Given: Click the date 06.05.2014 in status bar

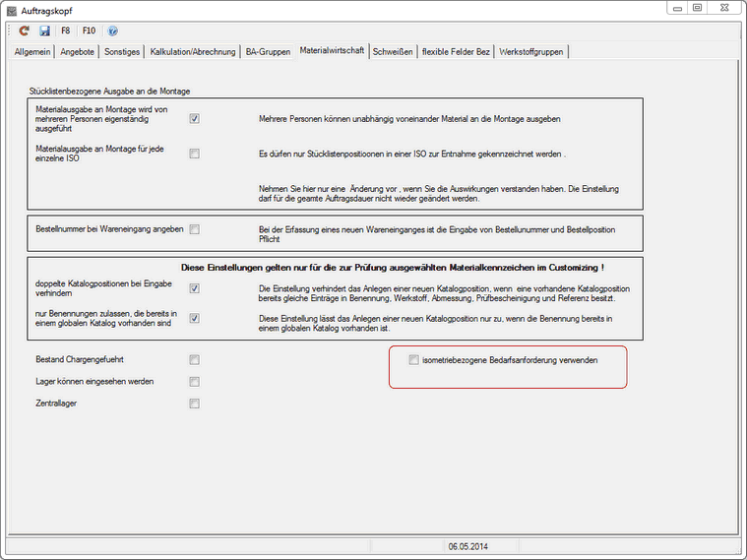Looking at the screenshot, I should click(467, 545).
